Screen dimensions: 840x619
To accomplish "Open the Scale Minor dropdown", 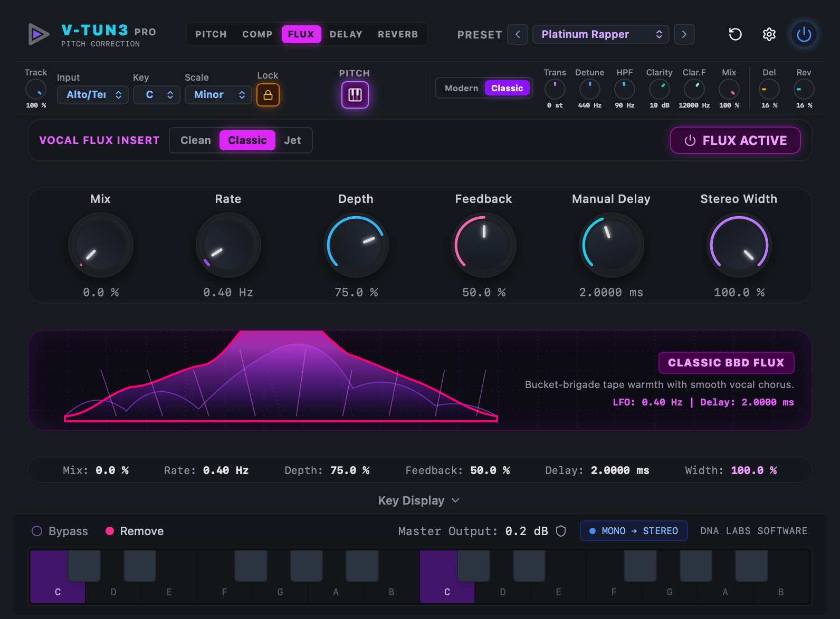I will tap(218, 95).
